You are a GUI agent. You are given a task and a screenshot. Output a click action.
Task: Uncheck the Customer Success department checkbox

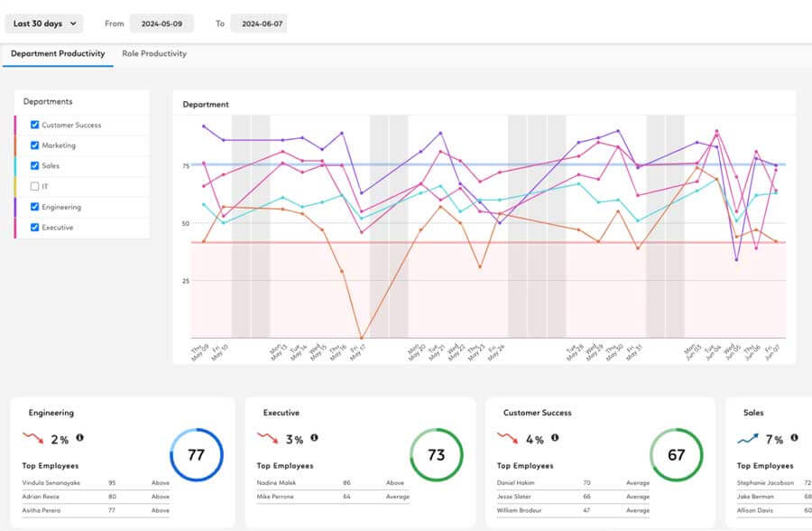(34, 126)
